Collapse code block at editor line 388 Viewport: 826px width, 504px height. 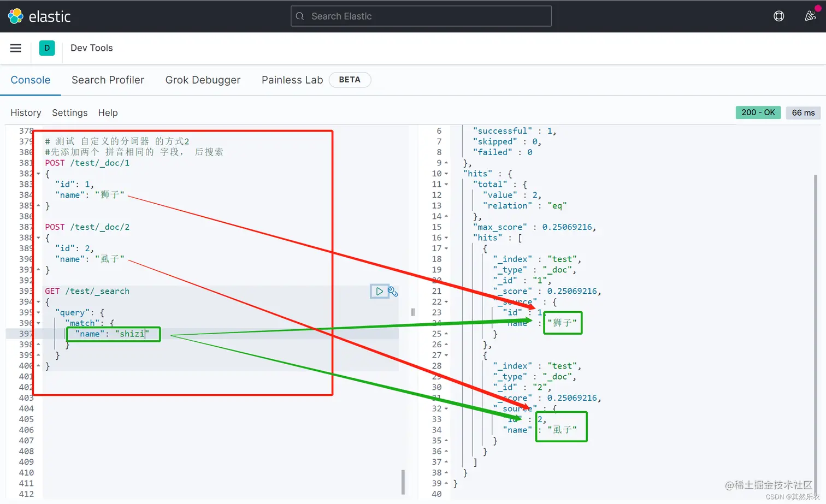[x=38, y=238]
